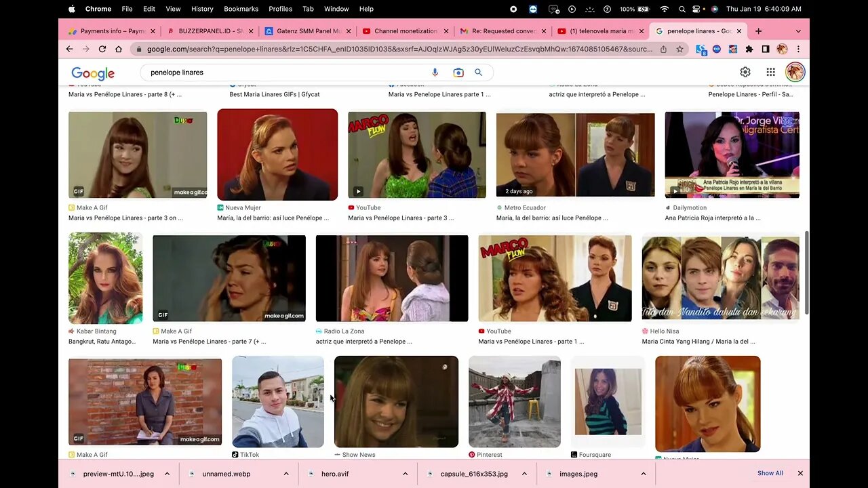The height and width of the screenshot is (488, 868).
Task: Start voice search with microphone icon
Action: point(435,73)
